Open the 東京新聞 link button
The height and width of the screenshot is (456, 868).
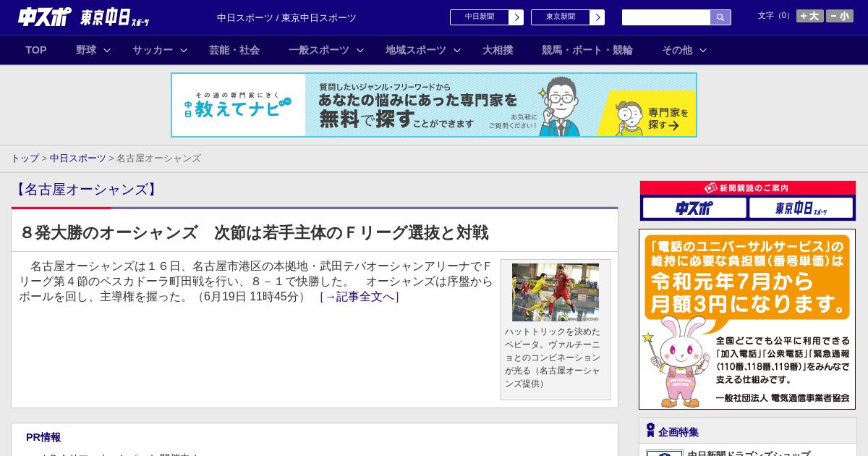[561, 17]
